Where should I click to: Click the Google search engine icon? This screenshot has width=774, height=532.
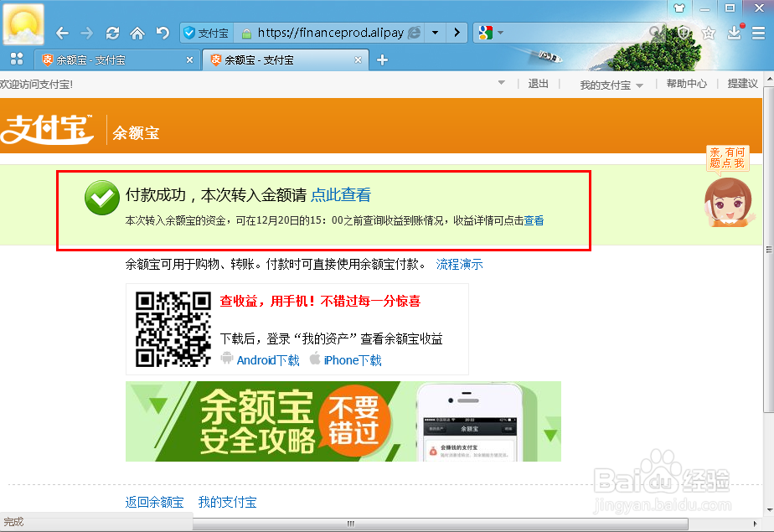click(x=486, y=33)
